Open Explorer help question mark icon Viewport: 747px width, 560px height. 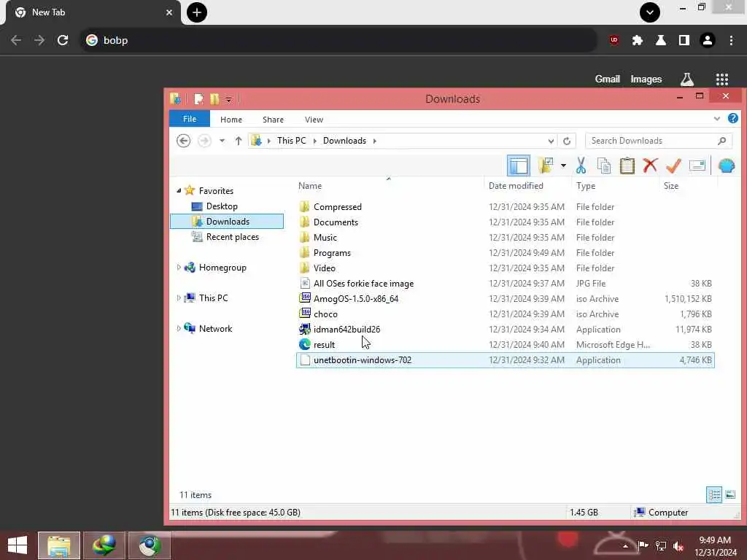[732, 118]
